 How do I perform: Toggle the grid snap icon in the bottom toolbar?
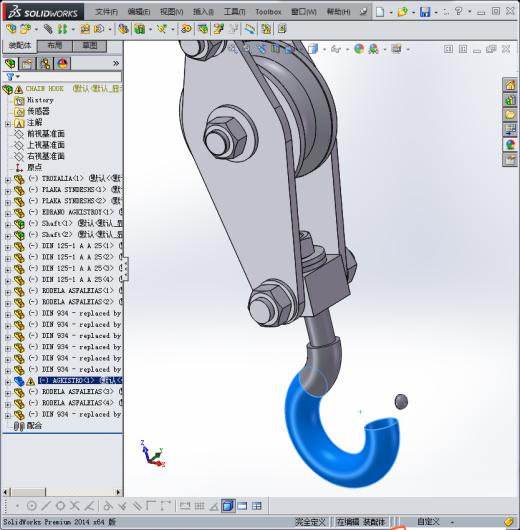pos(199,506)
